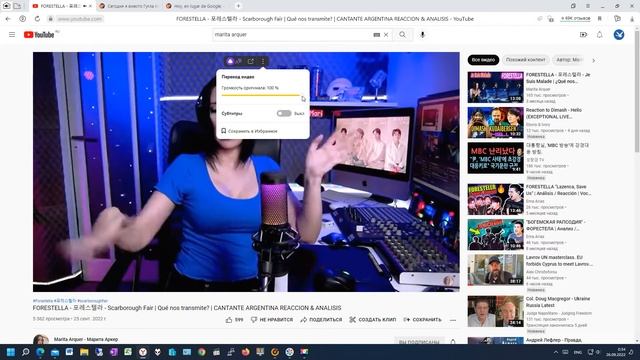The width and height of the screenshot is (640, 360).
Task: Click the reviews count badge in address bar
Action: [575, 19]
